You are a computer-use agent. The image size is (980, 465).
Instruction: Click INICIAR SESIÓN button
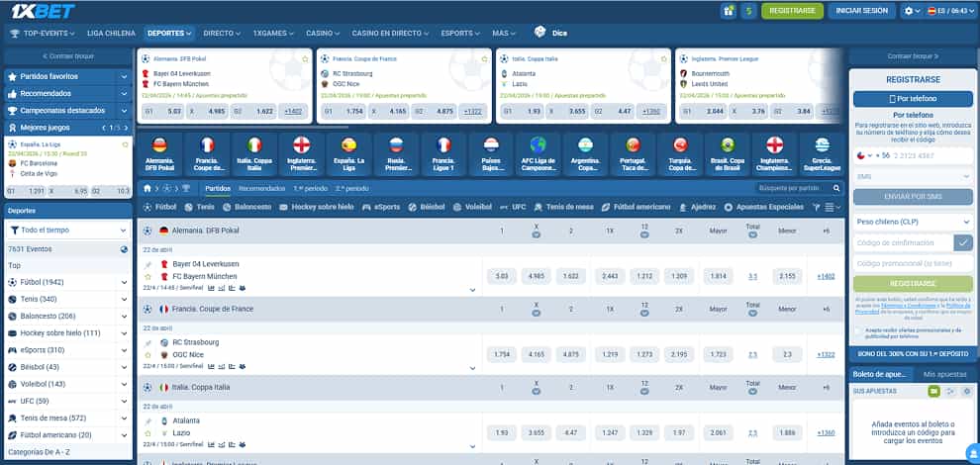(x=861, y=11)
